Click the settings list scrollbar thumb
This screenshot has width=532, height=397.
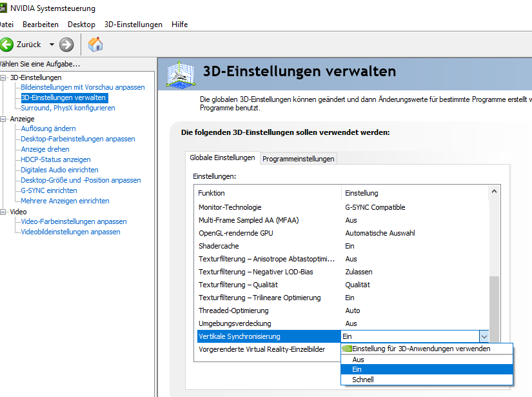click(494, 309)
